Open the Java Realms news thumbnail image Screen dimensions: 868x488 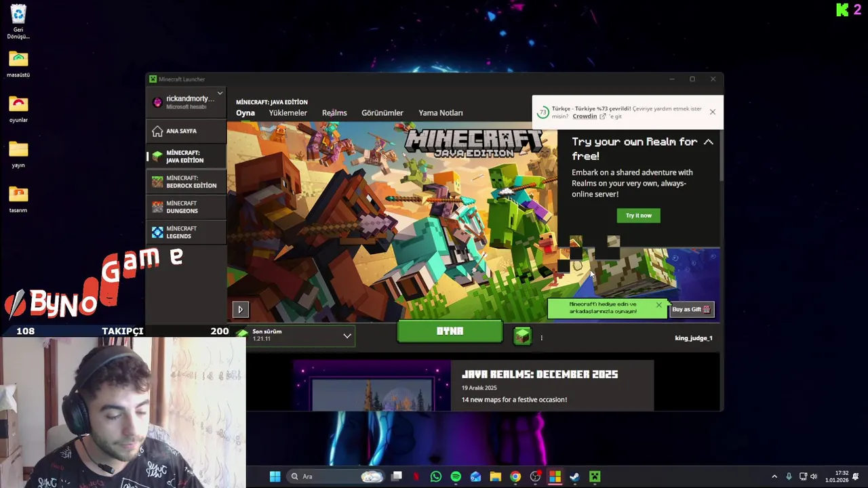point(372,386)
